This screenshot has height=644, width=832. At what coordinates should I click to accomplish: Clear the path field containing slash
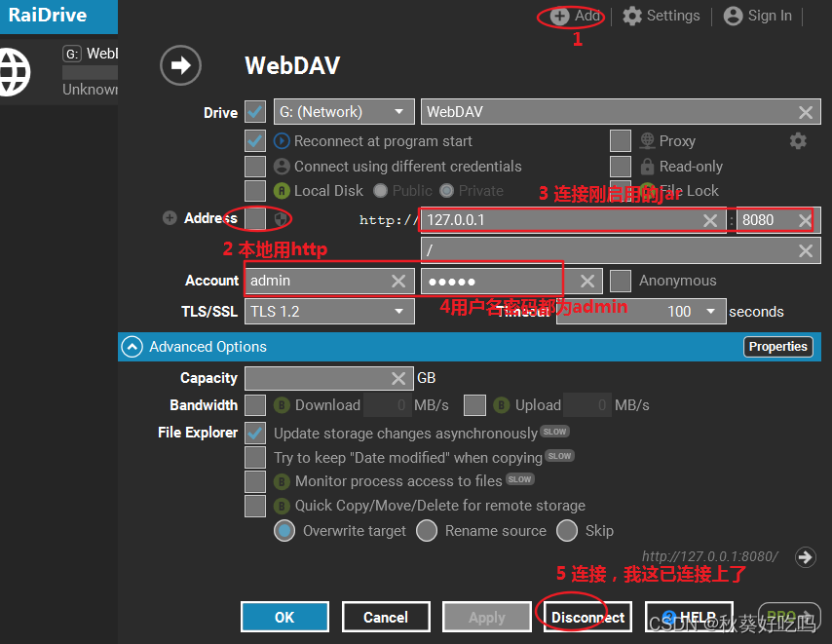806,251
